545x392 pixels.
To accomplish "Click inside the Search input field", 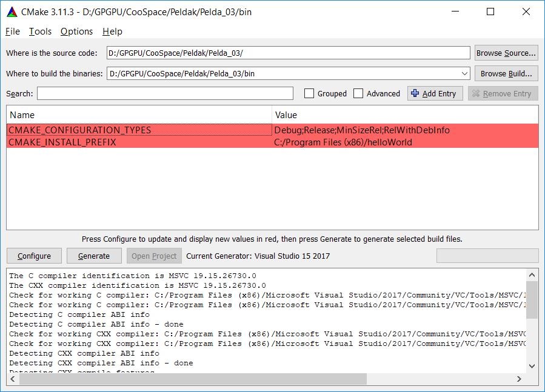I will click(x=164, y=93).
